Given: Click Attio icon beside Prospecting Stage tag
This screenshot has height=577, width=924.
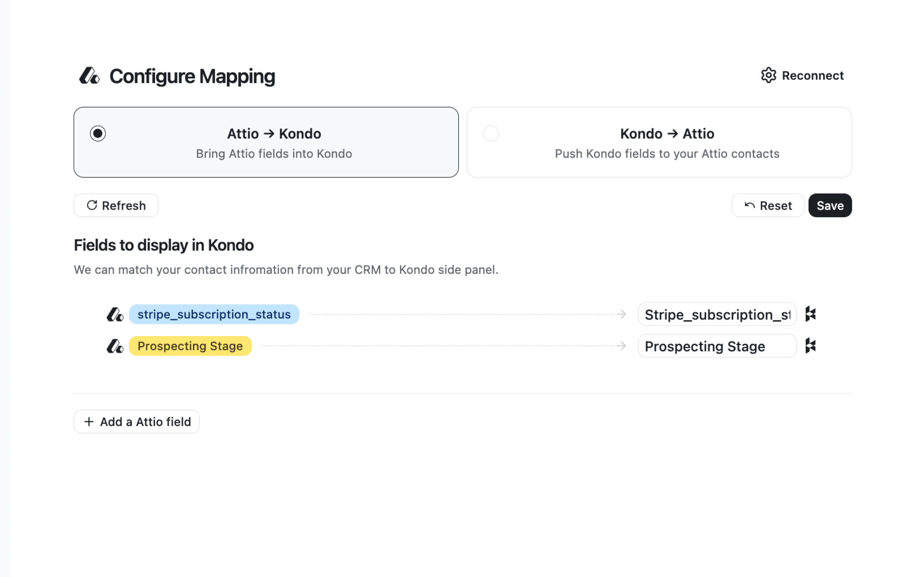Looking at the screenshot, I should [x=115, y=346].
